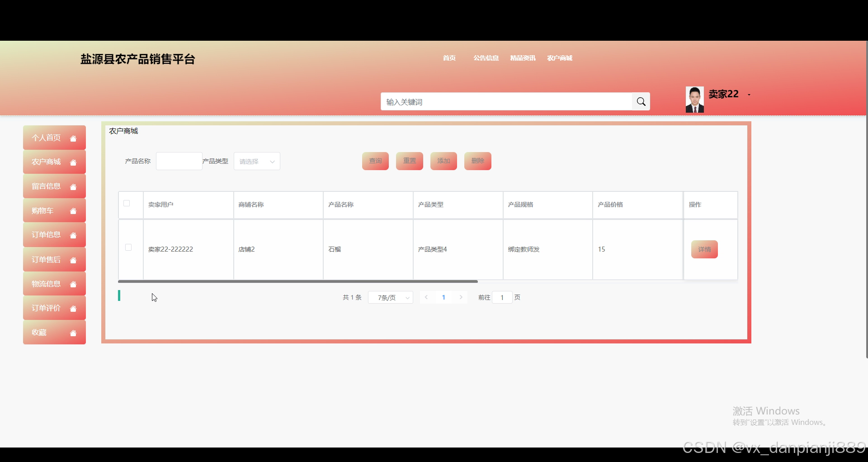Click the home icon beside 留言信息
This screenshot has height=462, width=868.
coord(73,186)
